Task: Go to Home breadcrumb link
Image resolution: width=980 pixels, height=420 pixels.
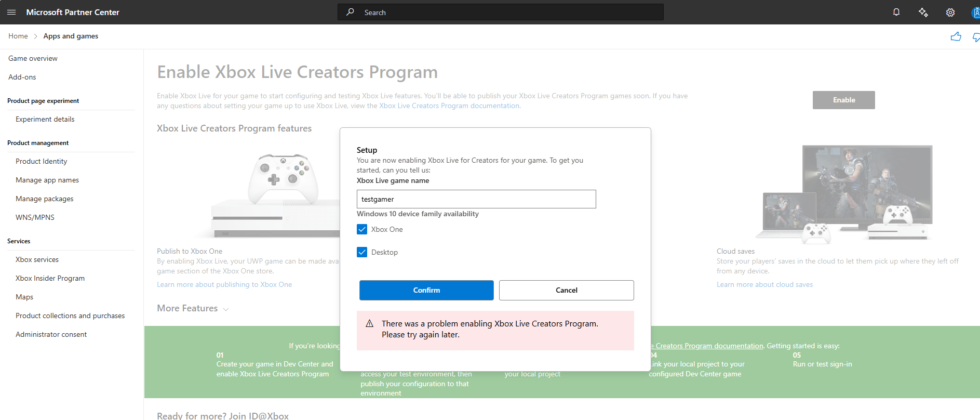Action: click(x=18, y=36)
